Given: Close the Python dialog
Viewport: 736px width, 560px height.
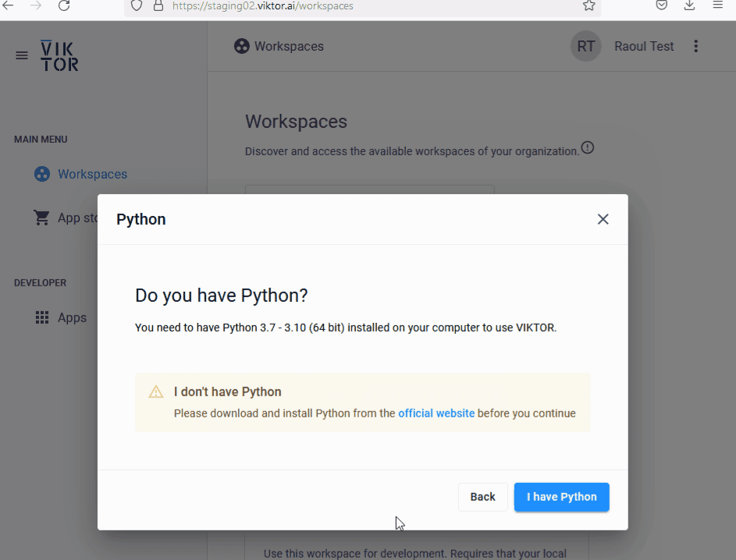Looking at the screenshot, I should click(x=603, y=219).
